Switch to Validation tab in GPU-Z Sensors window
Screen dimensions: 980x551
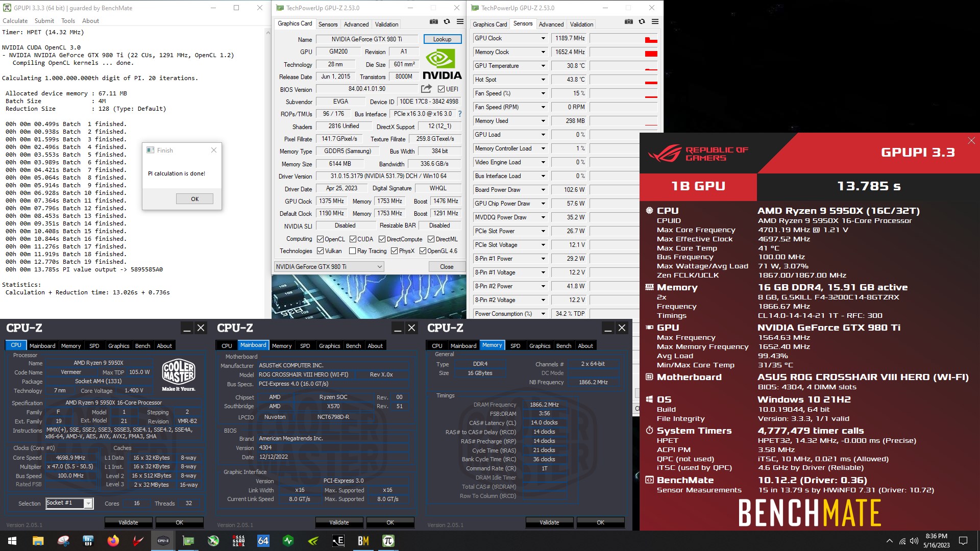581,24
